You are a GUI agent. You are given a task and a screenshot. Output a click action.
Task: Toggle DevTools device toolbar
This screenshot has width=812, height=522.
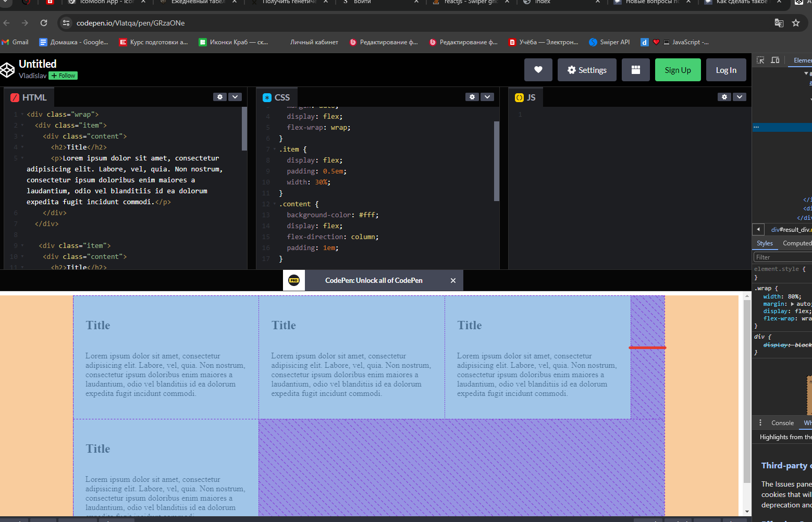click(775, 60)
